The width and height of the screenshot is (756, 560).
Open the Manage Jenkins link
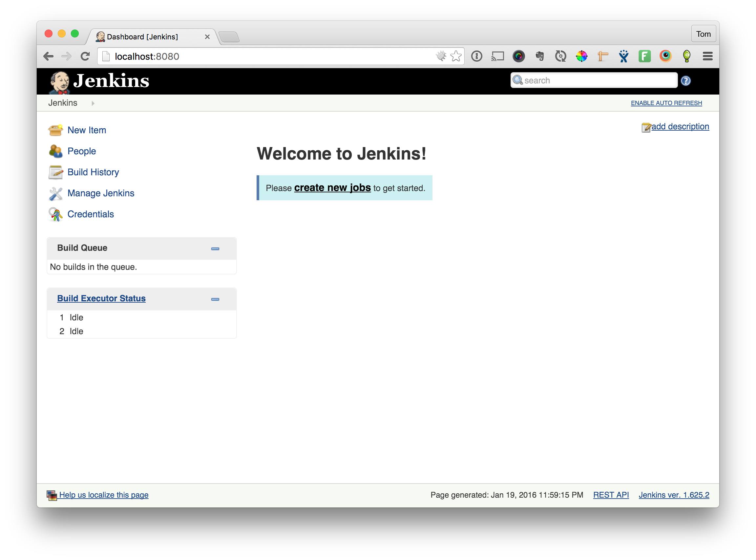click(x=101, y=193)
